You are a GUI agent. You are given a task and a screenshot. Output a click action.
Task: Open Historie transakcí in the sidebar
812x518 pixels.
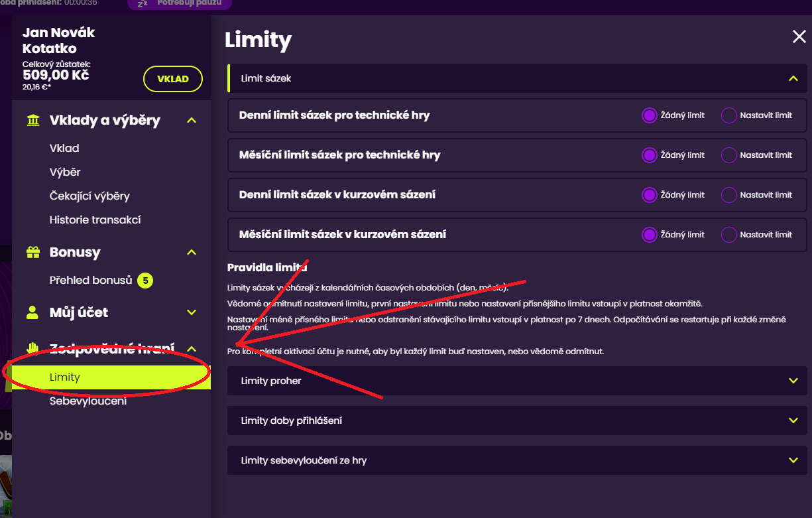point(95,220)
